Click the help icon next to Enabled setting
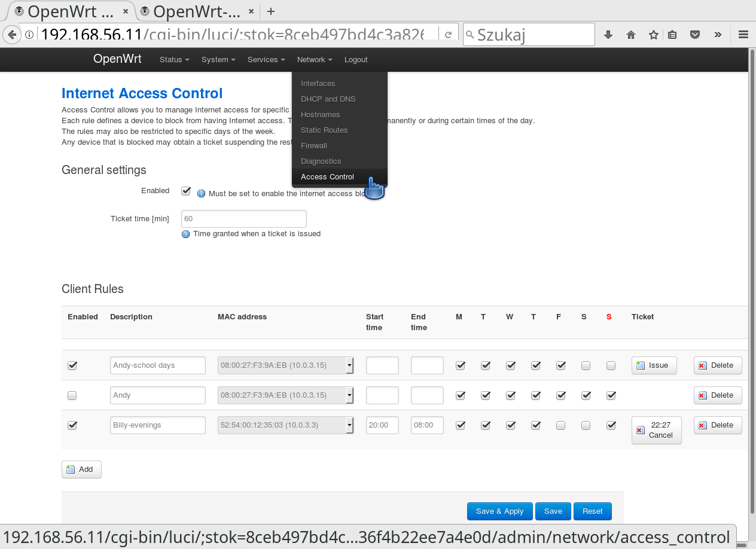 point(201,194)
